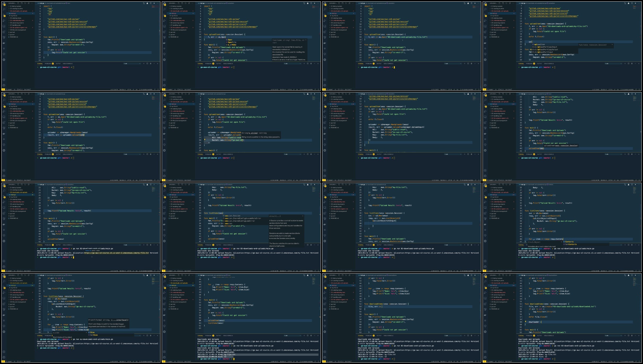
Task: Split terminal in the 'uploader.Upload(&s3m' frame
Action: coord(147,154)
